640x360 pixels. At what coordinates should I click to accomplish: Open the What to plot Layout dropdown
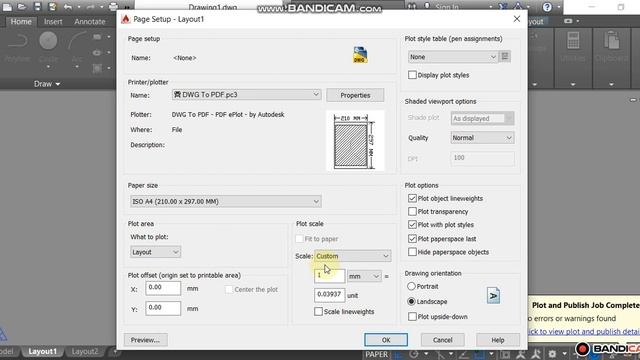click(155, 252)
